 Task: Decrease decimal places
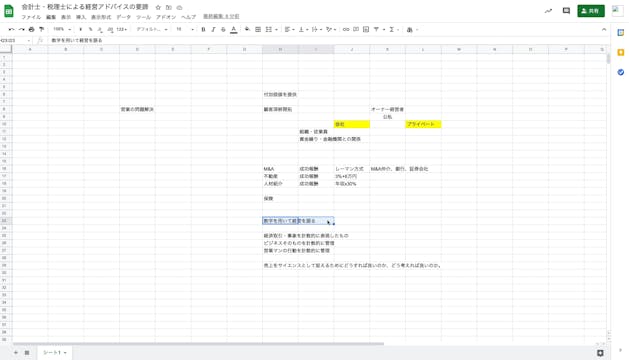pos(100,29)
